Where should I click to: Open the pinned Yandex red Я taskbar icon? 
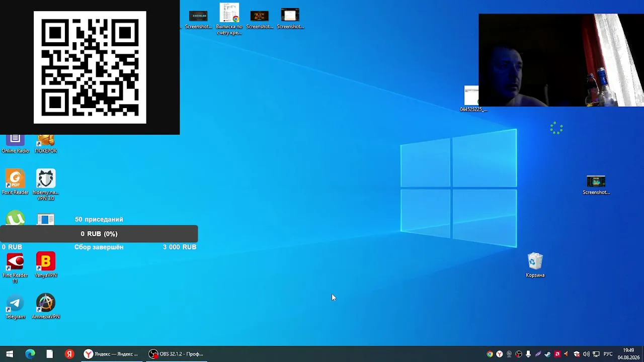pos(69,354)
